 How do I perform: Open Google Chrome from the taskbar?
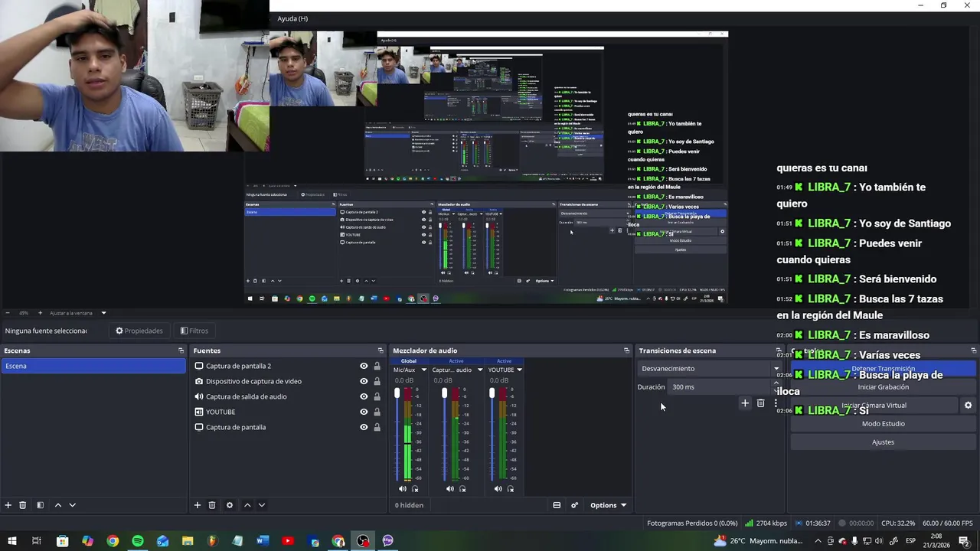pos(113,541)
